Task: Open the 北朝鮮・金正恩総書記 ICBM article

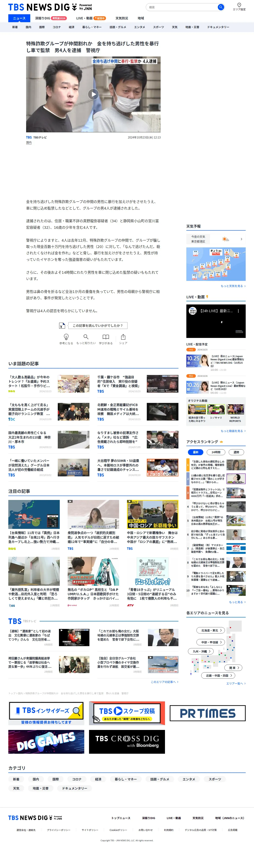Action: (x=138, y=411)
